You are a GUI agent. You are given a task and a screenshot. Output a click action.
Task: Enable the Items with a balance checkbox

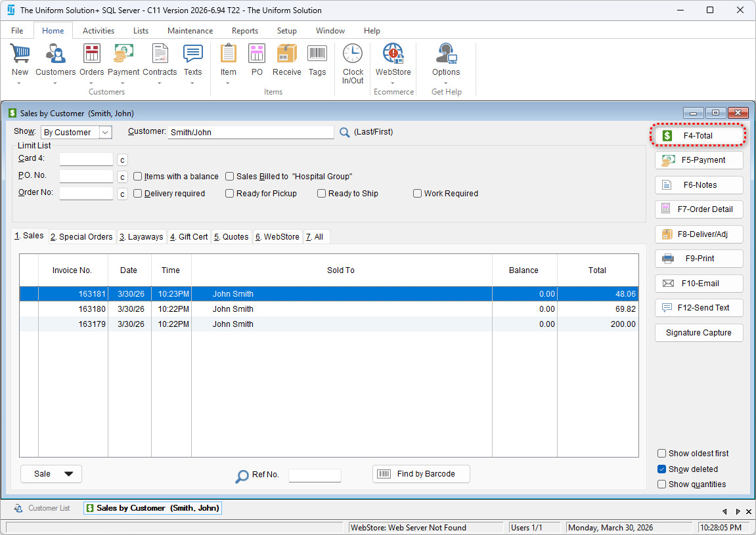tap(138, 177)
